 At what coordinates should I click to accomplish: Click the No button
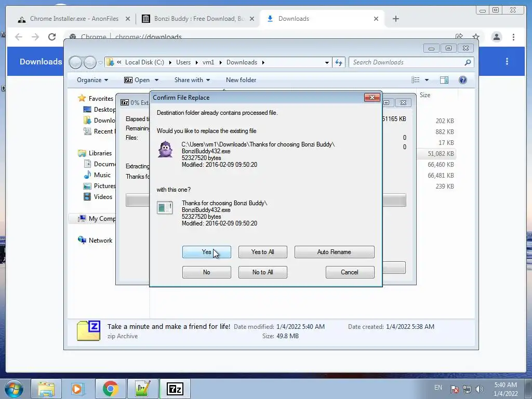click(206, 272)
